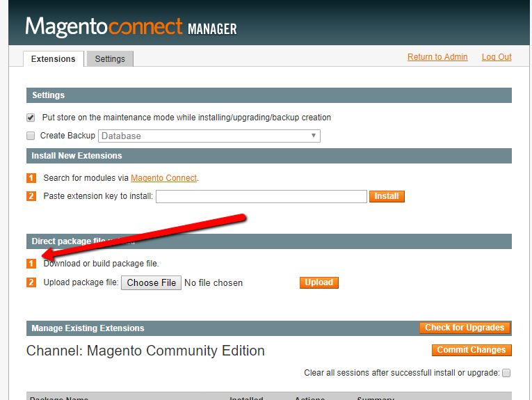Click the Log Out link

click(x=497, y=57)
